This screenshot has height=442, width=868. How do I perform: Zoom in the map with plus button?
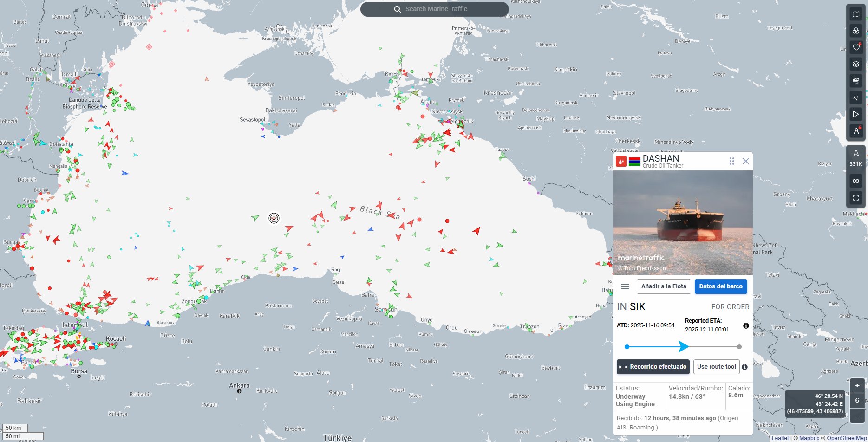(x=857, y=386)
